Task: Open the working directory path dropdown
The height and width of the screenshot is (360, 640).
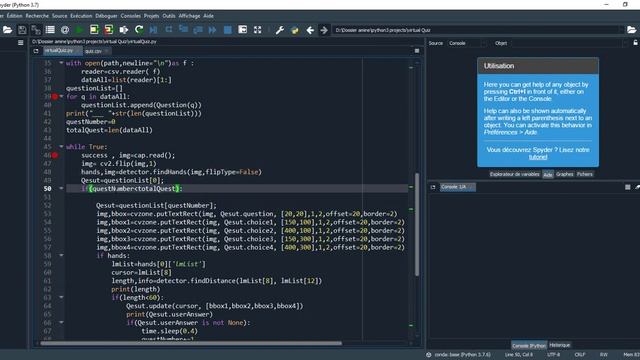Action: [x=621, y=30]
